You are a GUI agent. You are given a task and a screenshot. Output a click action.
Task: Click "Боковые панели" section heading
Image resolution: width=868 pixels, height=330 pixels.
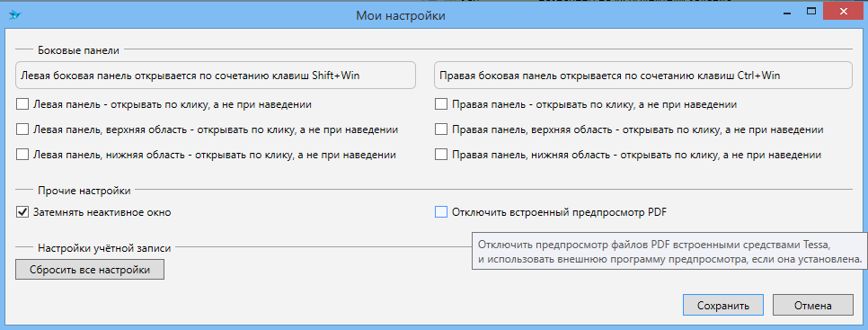pyautogui.click(x=78, y=50)
